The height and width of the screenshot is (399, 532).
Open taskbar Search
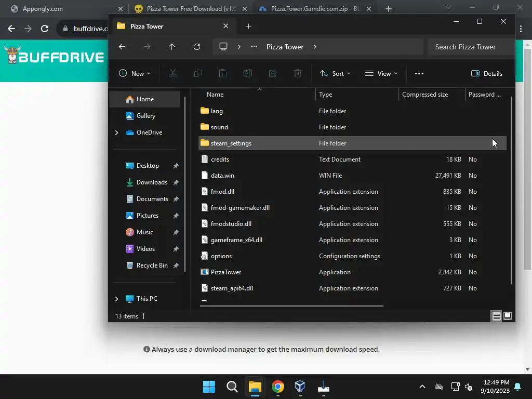tap(232, 387)
